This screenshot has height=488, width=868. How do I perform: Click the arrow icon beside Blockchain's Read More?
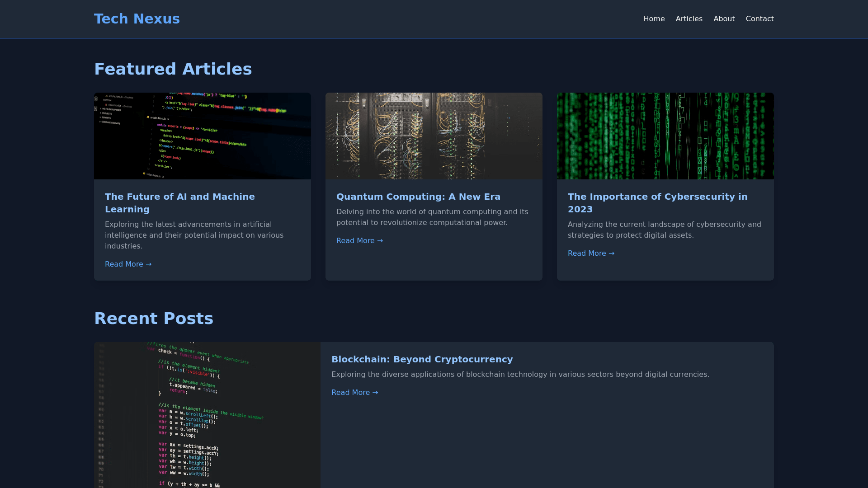375,392
